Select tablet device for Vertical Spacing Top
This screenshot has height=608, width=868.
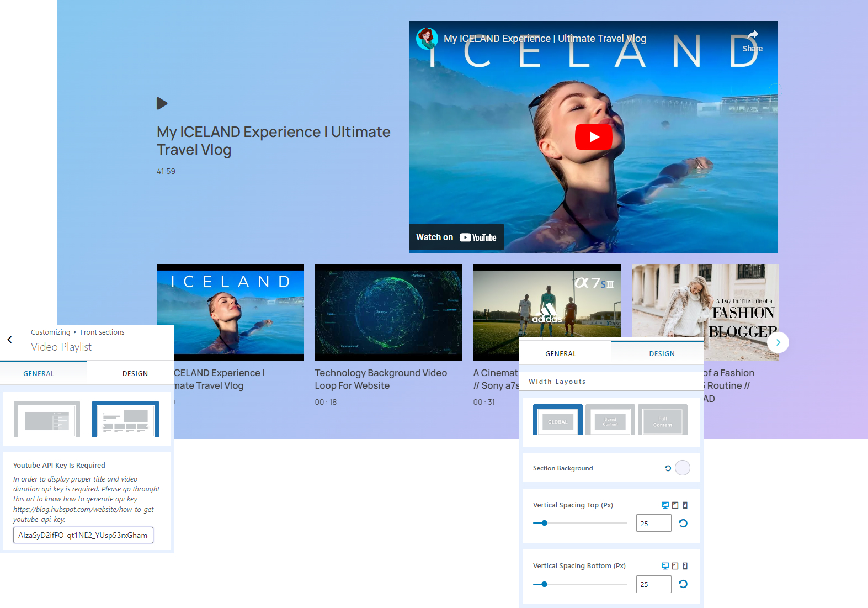(x=675, y=505)
